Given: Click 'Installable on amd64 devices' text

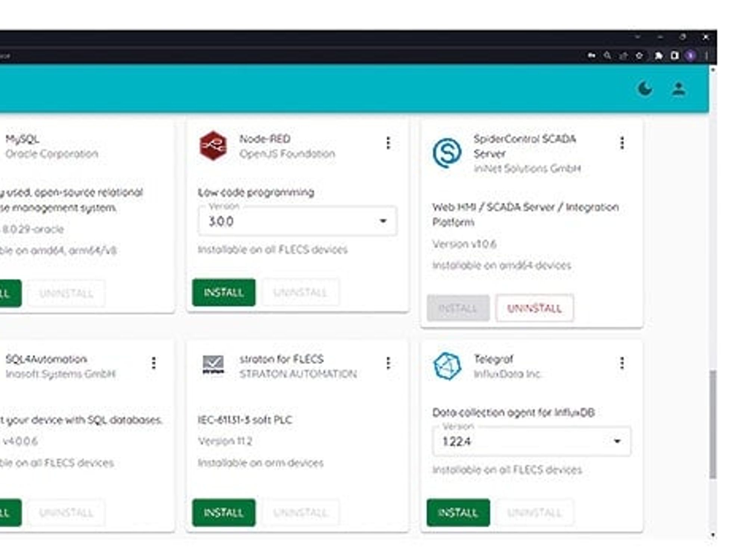Looking at the screenshot, I should (502, 265).
